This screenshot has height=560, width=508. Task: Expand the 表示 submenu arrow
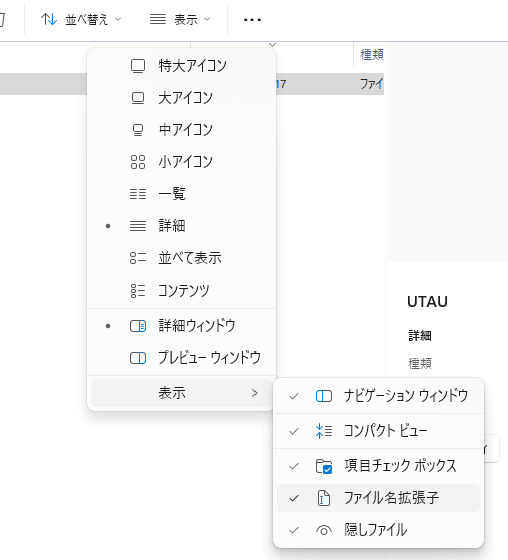point(254,393)
